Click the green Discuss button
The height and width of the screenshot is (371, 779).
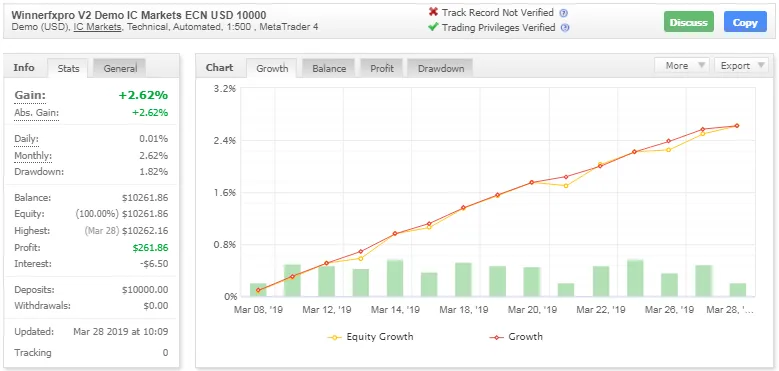(689, 22)
